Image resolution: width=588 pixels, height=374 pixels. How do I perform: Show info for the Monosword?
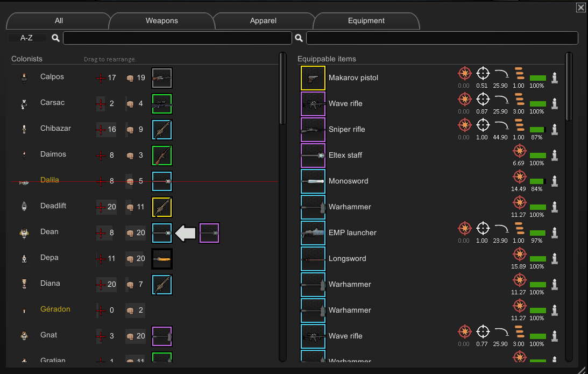pyautogui.click(x=555, y=181)
